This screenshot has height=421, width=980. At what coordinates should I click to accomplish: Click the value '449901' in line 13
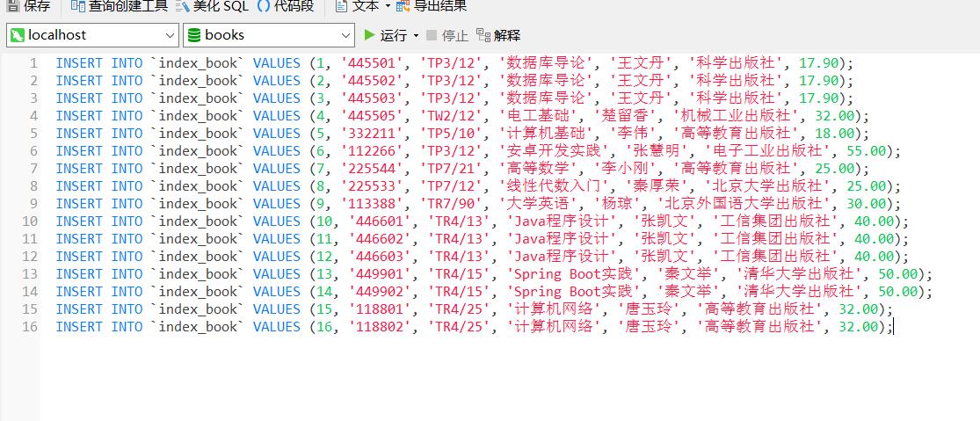381,273
